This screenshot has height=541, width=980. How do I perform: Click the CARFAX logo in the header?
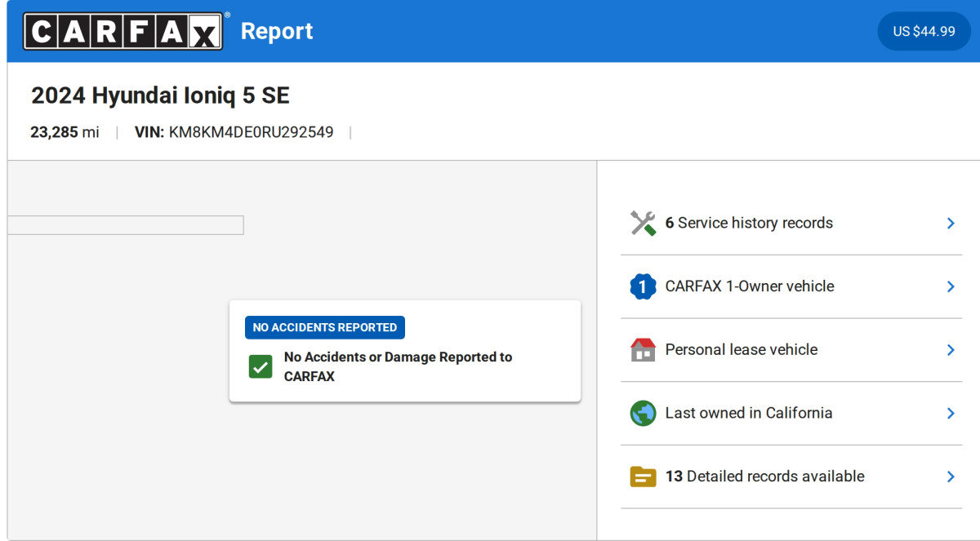click(122, 31)
